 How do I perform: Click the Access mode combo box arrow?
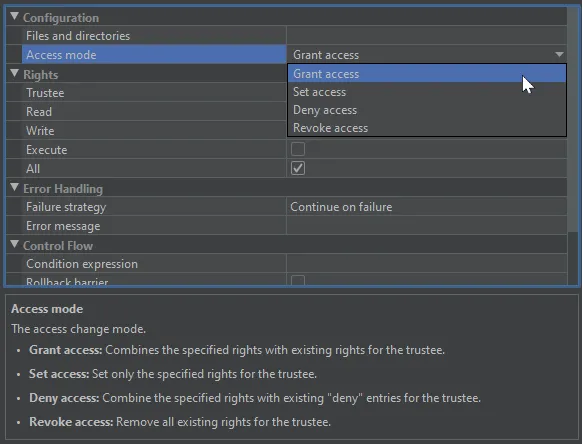(559, 55)
